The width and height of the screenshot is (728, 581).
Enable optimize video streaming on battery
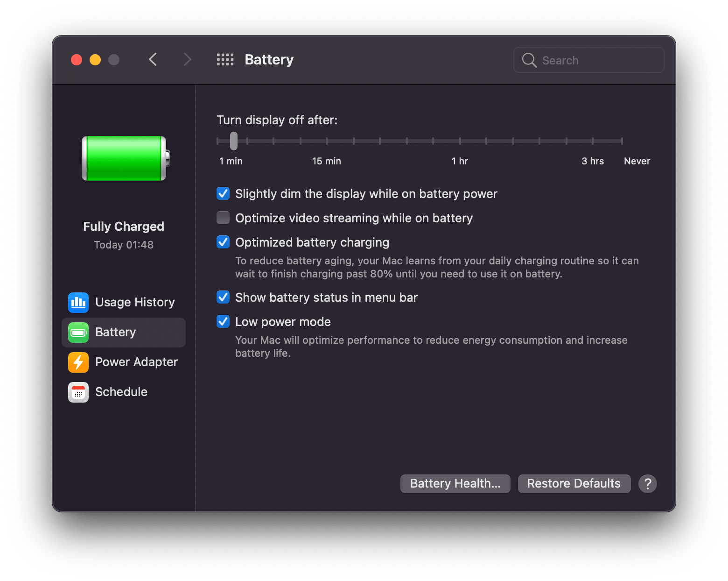[x=223, y=218]
